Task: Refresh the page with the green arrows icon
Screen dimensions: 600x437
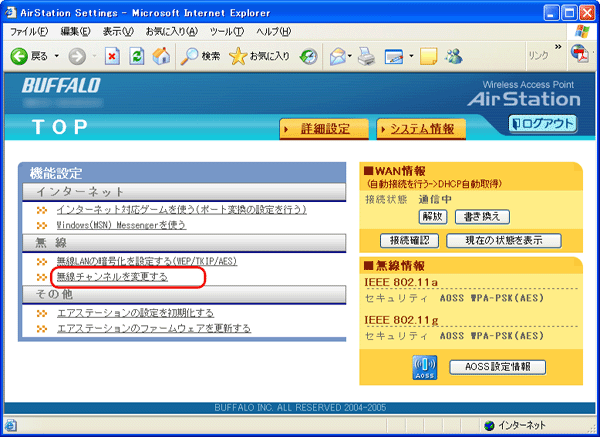Action: pos(137,56)
